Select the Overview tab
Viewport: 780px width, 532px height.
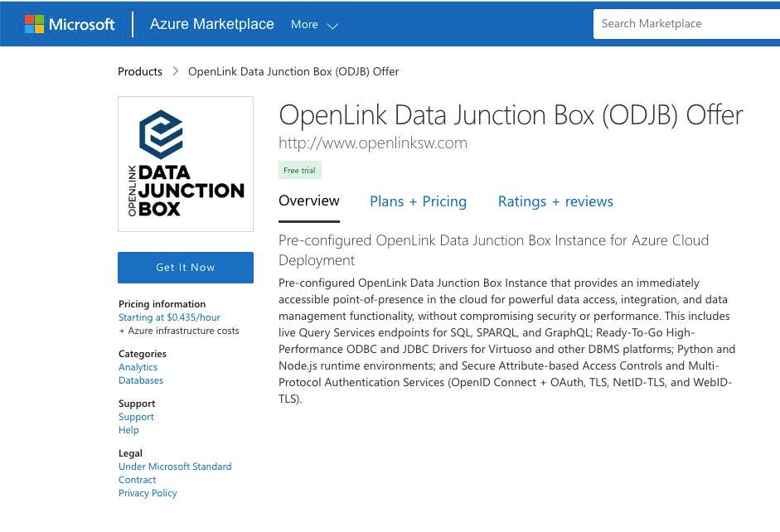308,201
